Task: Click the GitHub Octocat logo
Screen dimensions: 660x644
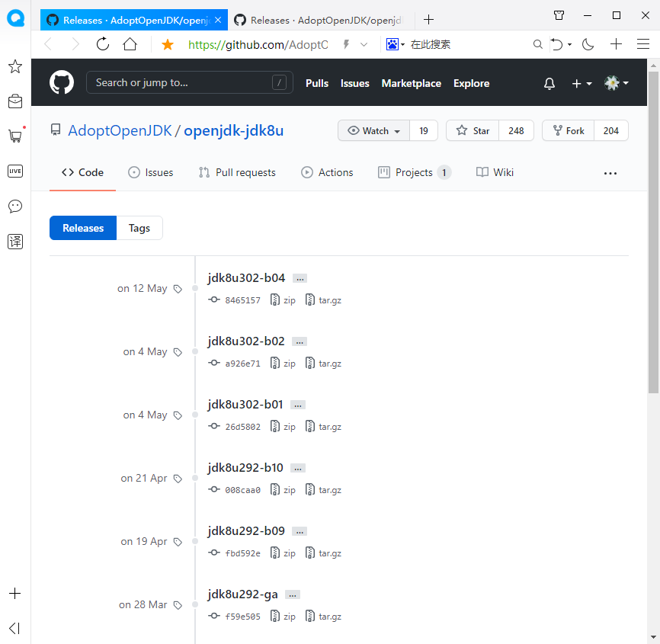Action: pyautogui.click(x=62, y=82)
